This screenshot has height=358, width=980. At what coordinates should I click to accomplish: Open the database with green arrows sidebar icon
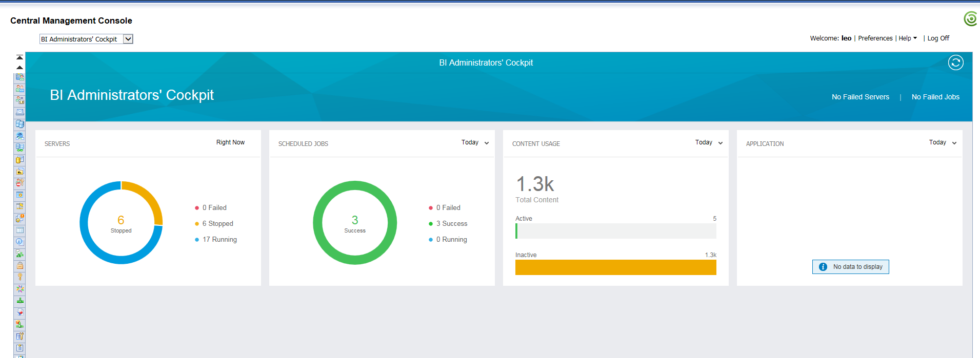(x=19, y=148)
